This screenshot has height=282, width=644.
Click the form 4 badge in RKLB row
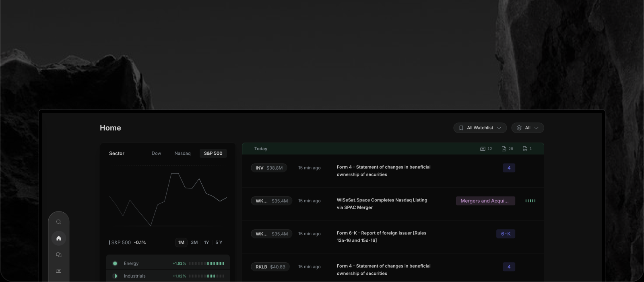click(x=509, y=267)
